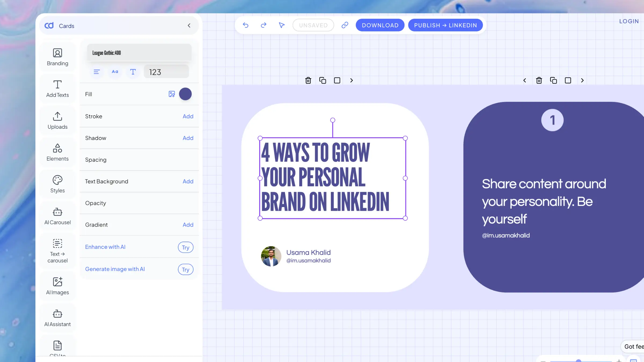
Task: Try Generate image with AI
Action: tap(186, 269)
